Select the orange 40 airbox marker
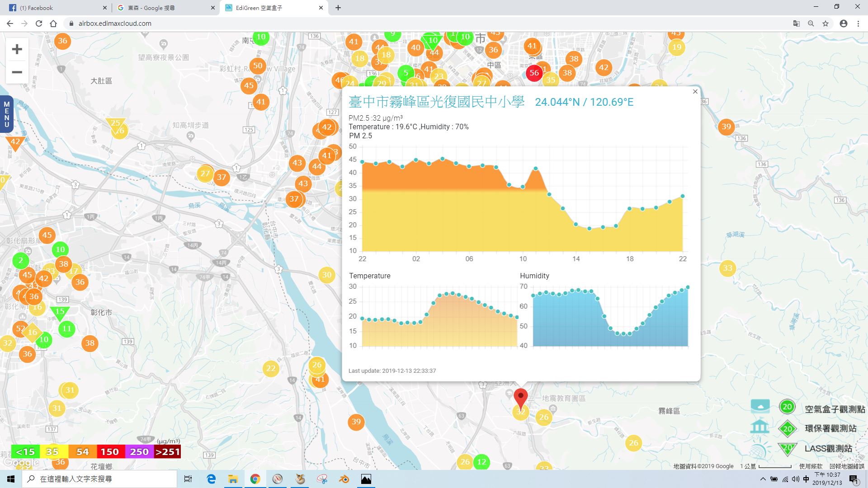The height and width of the screenshot is (488, 868). coord(415,47)
